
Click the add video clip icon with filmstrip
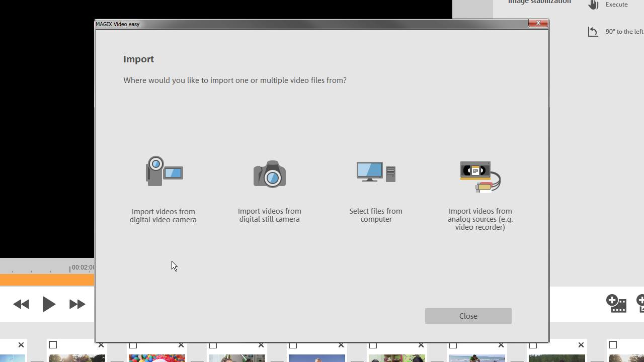pos(616,304)
